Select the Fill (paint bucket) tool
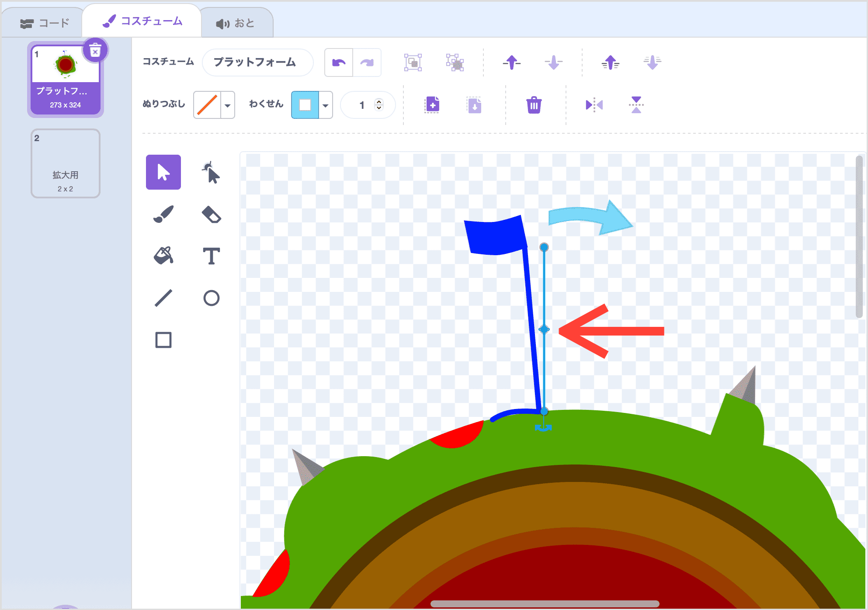Image resolution: width=868 pixels, height=610 pixels. point(163,256)
